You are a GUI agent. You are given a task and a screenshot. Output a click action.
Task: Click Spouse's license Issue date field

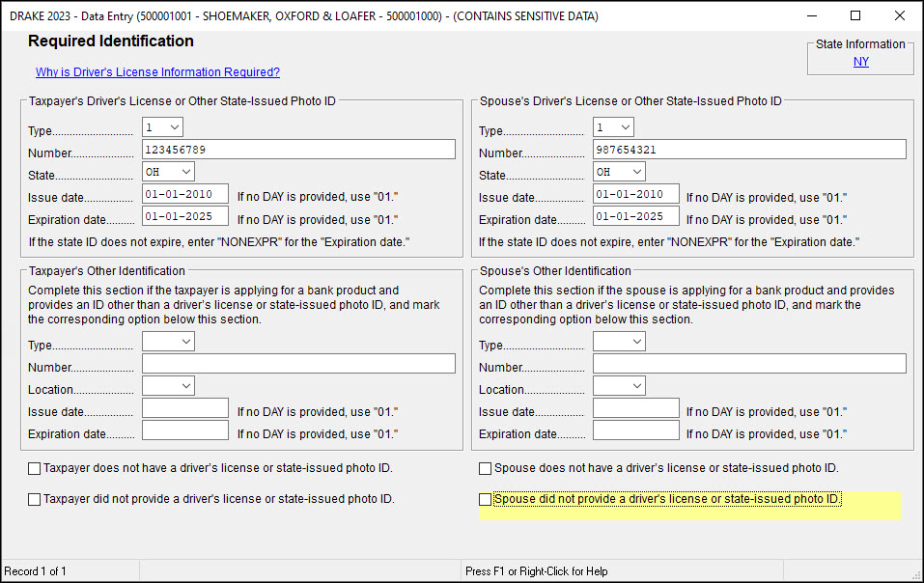tap(636, 194)
